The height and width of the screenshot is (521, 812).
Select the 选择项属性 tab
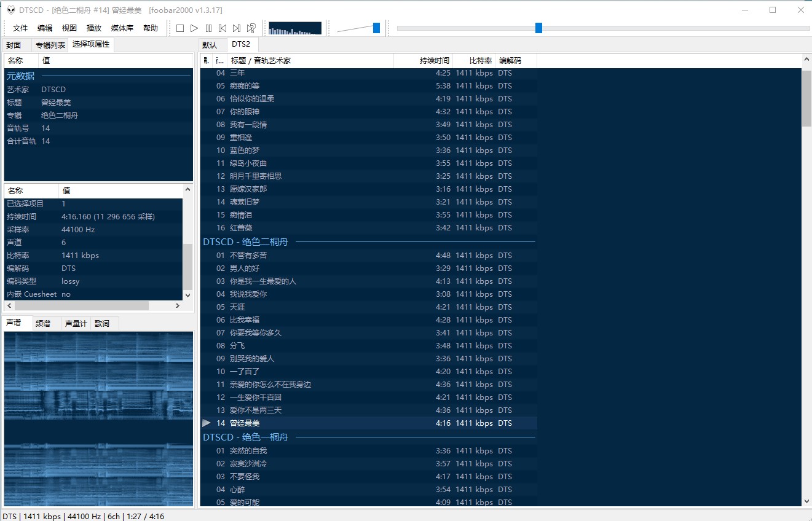[91, 44]
